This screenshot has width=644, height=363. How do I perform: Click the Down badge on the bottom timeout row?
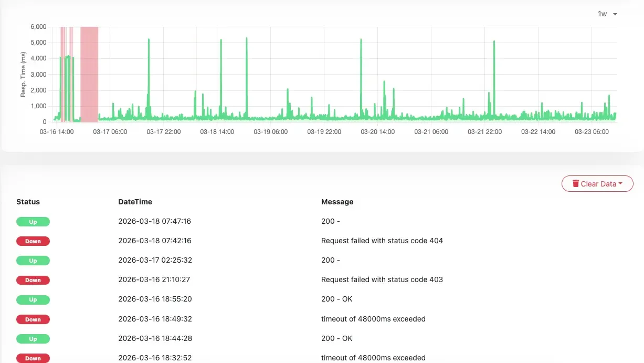pos(33,358)
